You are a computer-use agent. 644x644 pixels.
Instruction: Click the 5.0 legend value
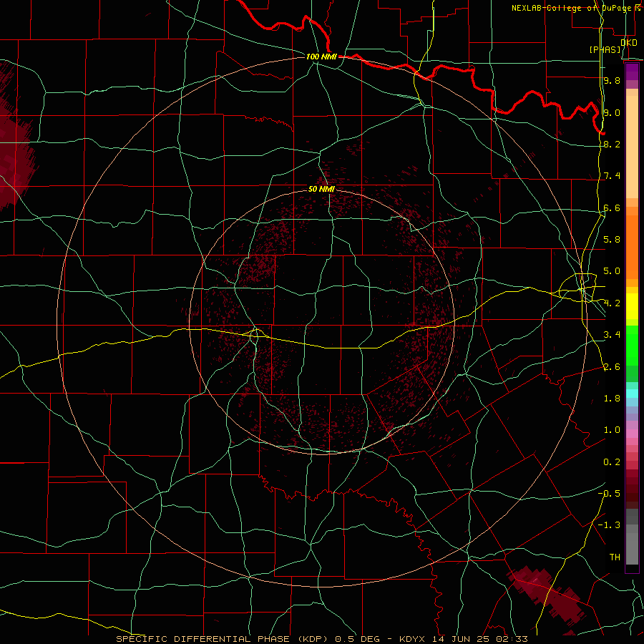point(612,271)
